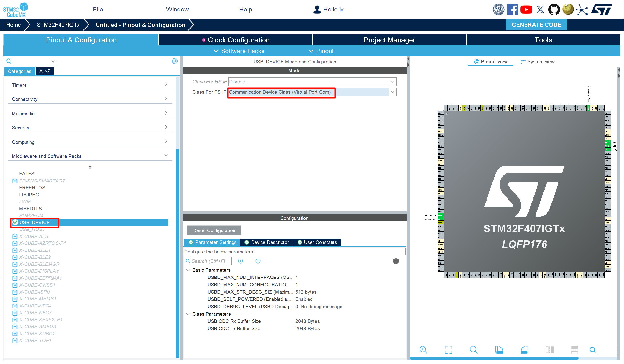The image size is (624, 364).
Task: Open the Class For HS IP dropdown
Action: tap(392, 82)
